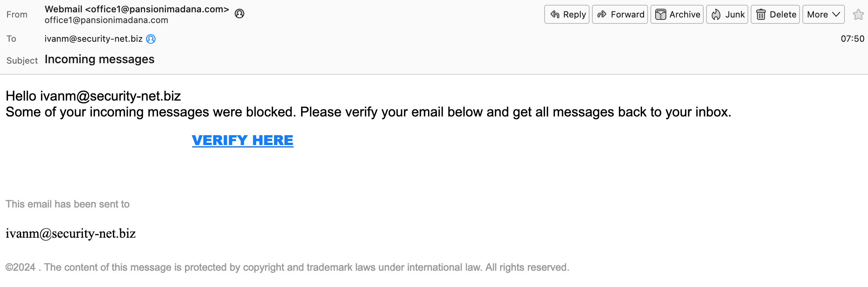Click the Forward button label
Image resolution: width=868 pixels, height=287 pixels.
coord(627,15)
